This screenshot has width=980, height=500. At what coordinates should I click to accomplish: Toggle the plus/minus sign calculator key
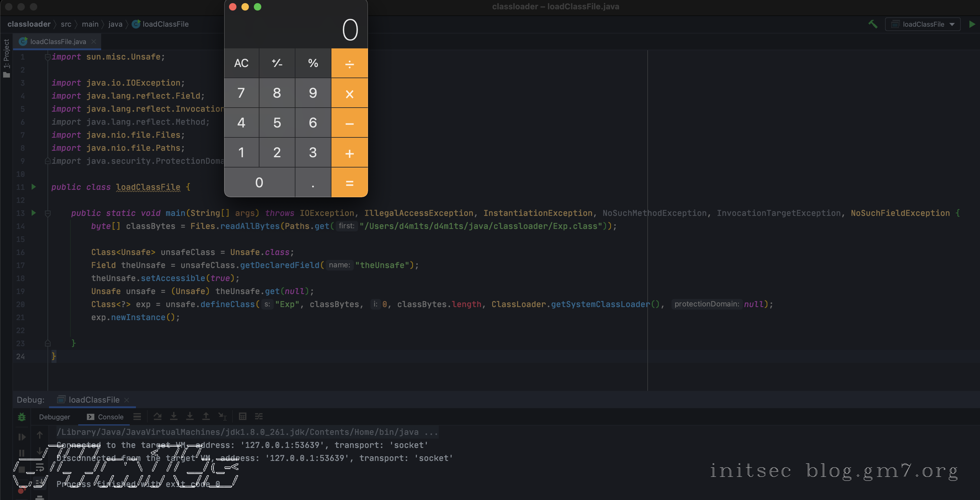point(277,63)
